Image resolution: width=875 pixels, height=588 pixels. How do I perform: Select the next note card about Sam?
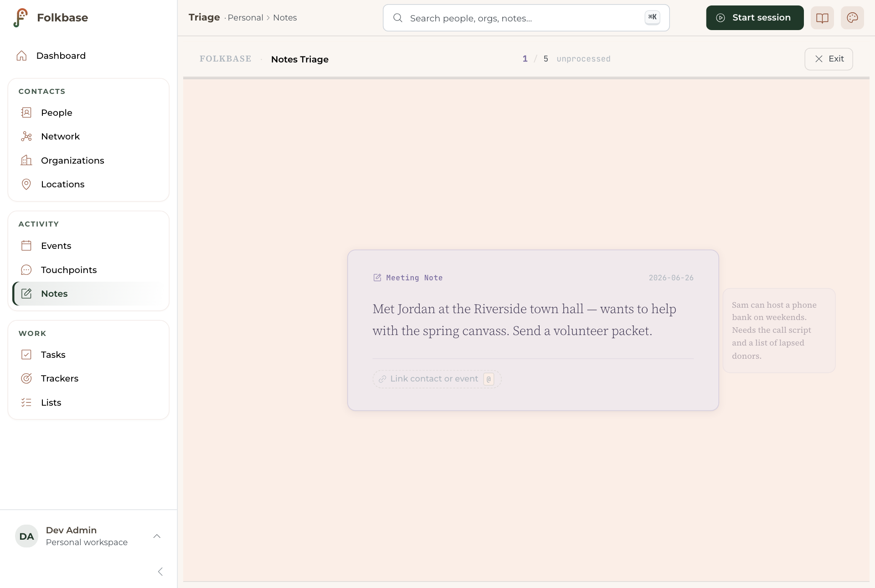[x=779, y=330]
